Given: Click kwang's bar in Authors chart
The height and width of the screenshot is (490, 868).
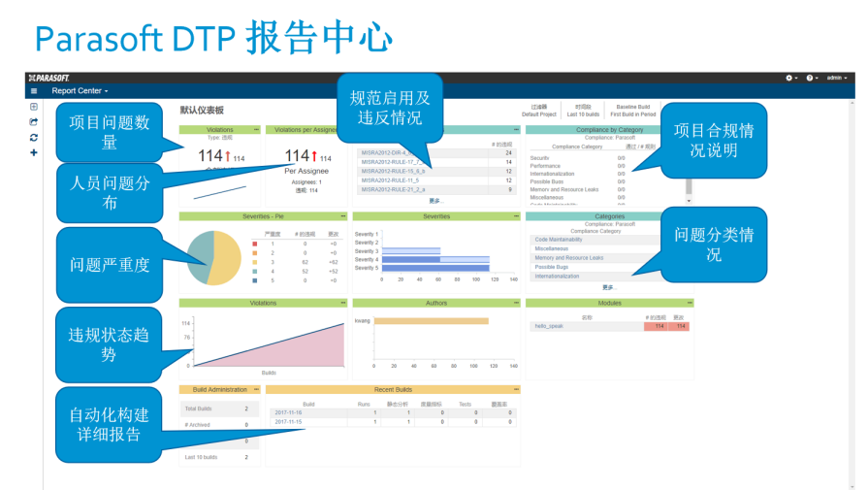Looking at the screenshot, I should pos(432,321).
